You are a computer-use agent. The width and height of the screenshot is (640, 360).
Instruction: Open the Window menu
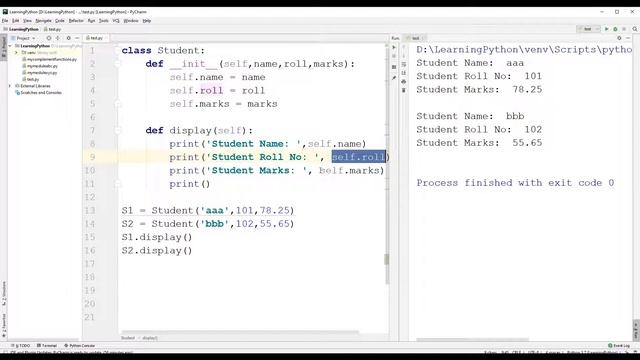pyautogui.click(x=131, y=20)
